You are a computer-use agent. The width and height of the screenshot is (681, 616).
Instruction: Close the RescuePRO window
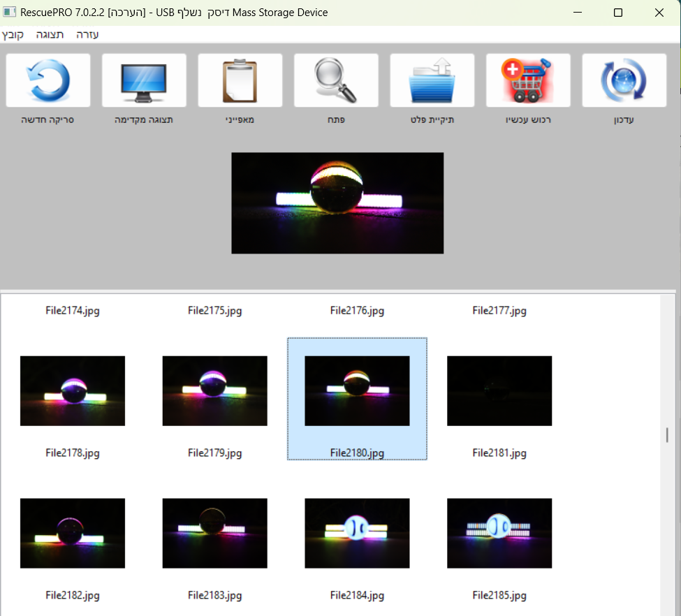tap(659, 13)
